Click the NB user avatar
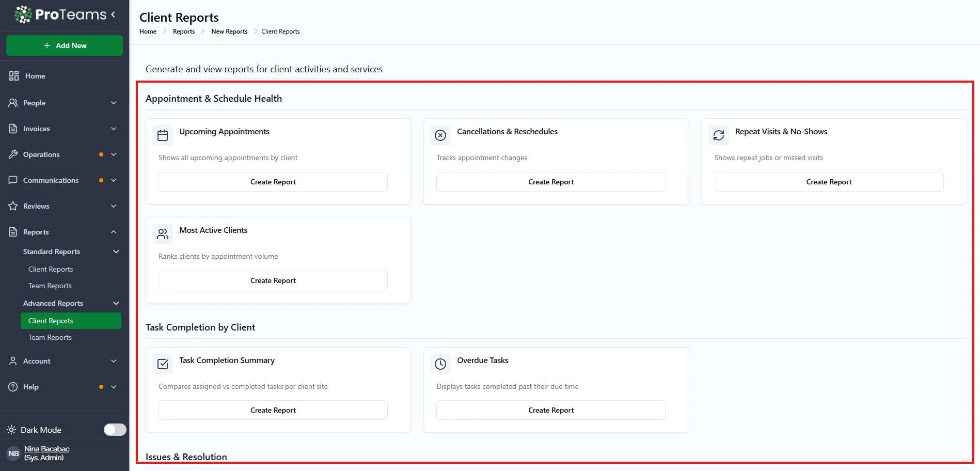 coord(13,453)
